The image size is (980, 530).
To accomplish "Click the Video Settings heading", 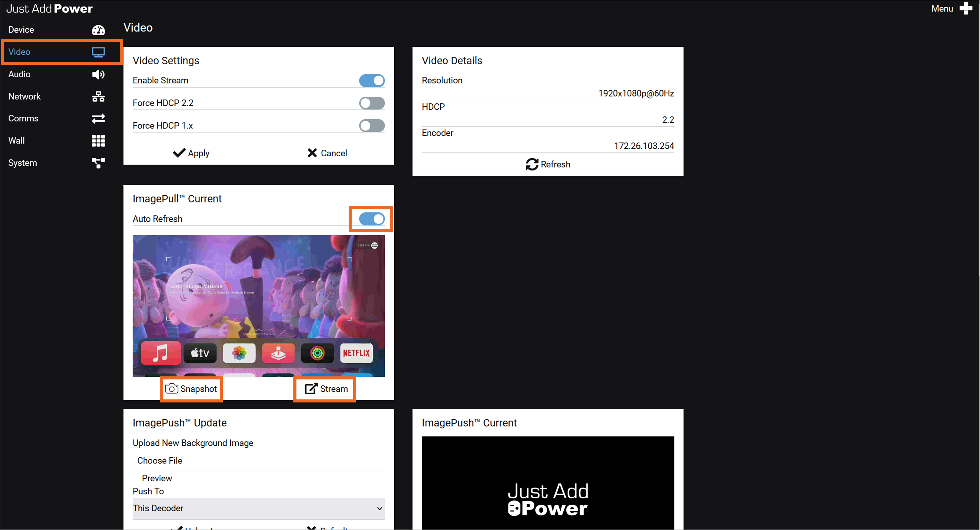I will [x=166, y=60].
